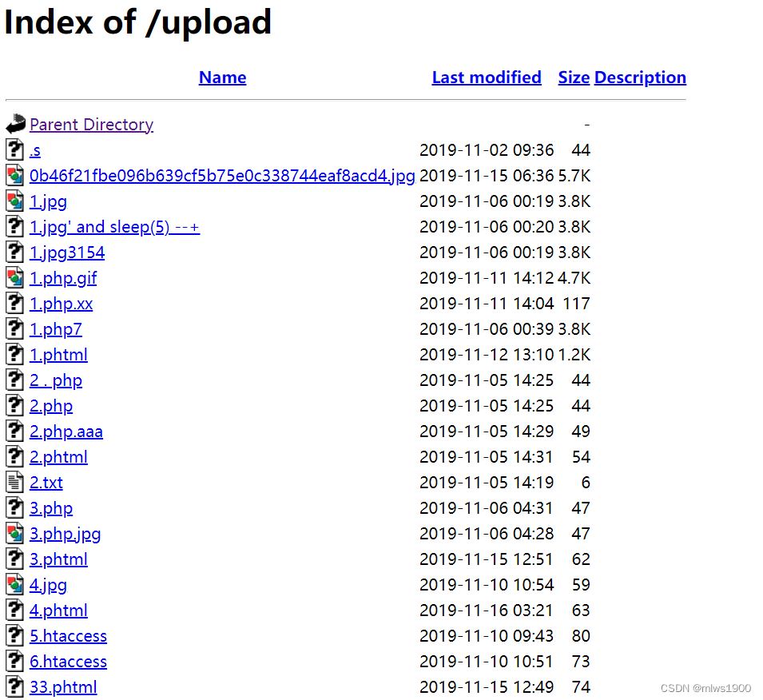Screen dimensions: 763x700
Task: Open the 6.htaccess file link
Action: (x=68, y=662)
